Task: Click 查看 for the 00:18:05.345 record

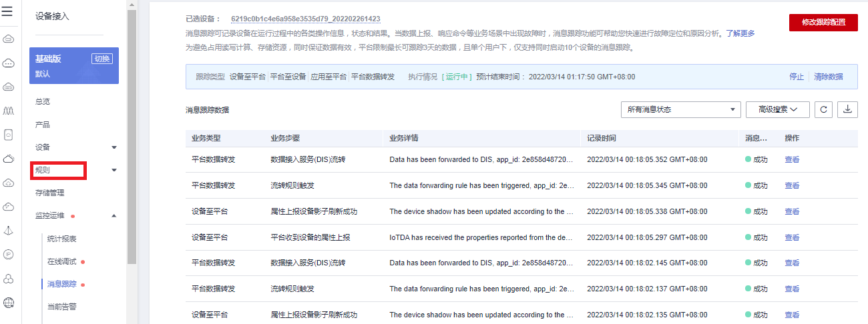Action: [x=792, y=185]
